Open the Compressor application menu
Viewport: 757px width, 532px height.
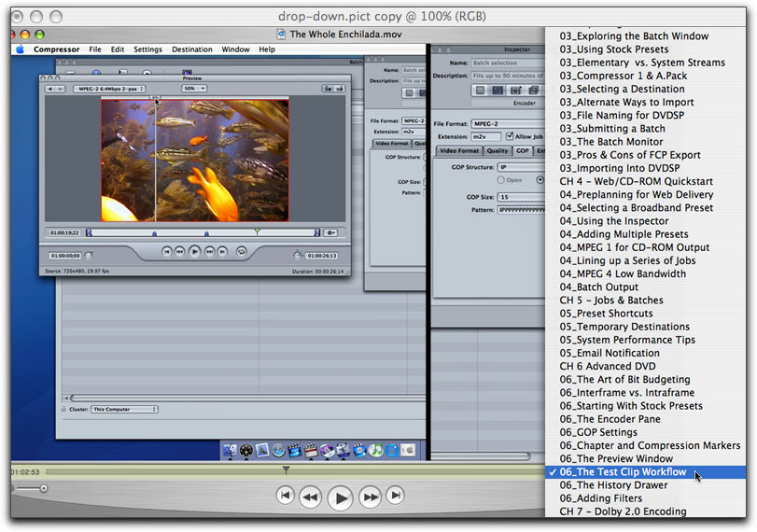click(x=57, y=49)
